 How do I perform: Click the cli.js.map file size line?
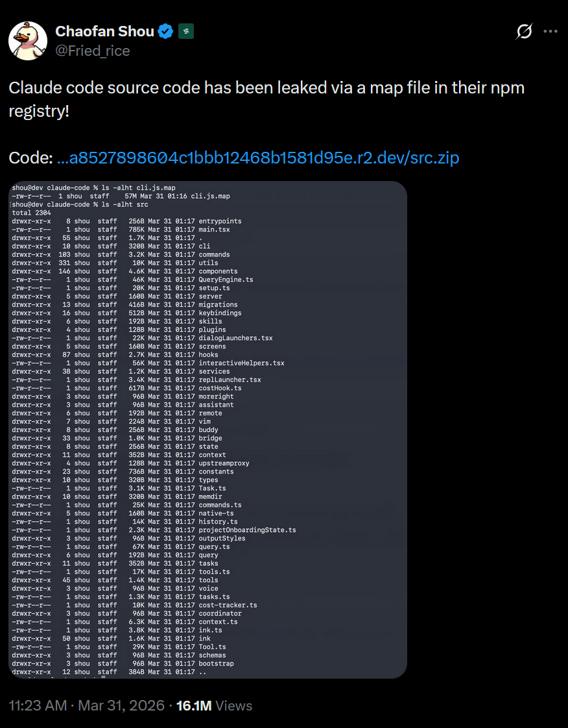pos(121,197)
